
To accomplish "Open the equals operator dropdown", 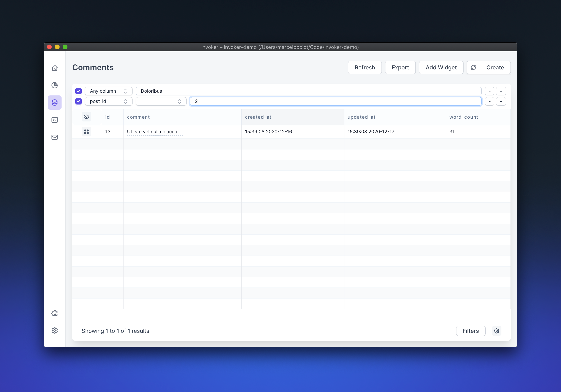I will click(161, 101).
